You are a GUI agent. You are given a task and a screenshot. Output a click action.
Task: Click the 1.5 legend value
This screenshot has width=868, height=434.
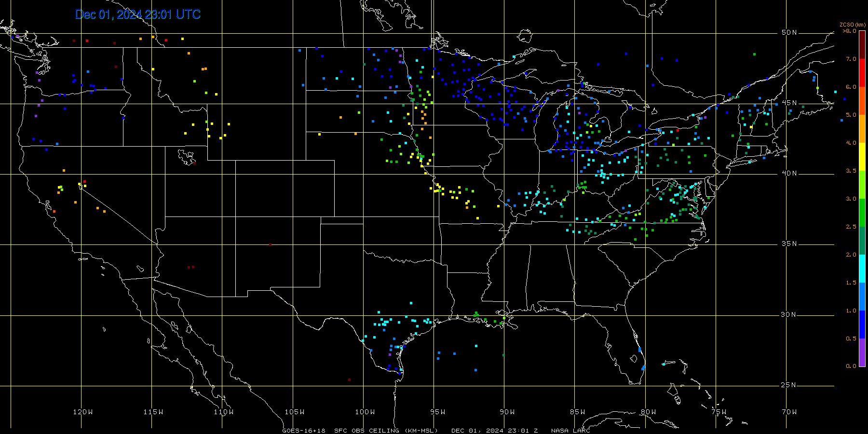pos(851,283)
